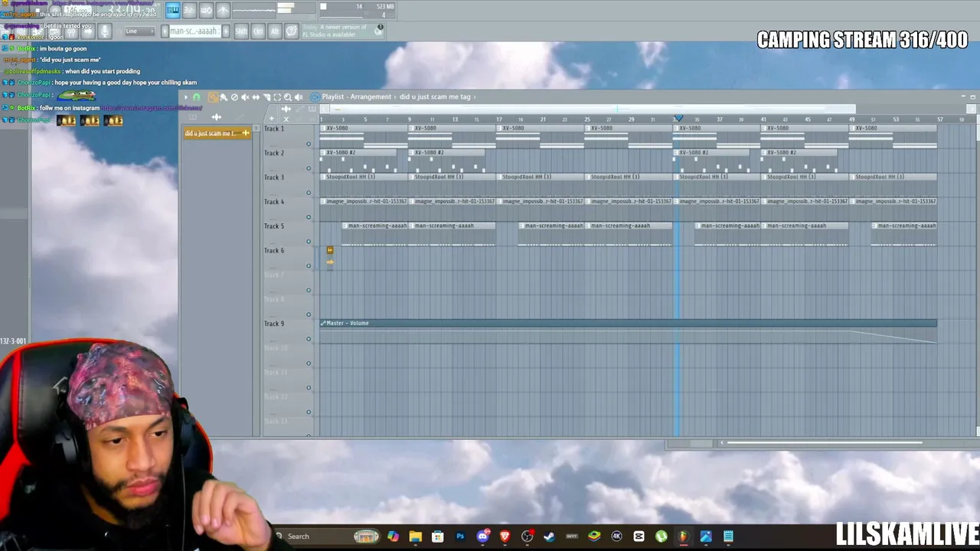Viewport: 980px width, 551px height.
Task: Select the playlist Select tool
Action: point(277,97)
